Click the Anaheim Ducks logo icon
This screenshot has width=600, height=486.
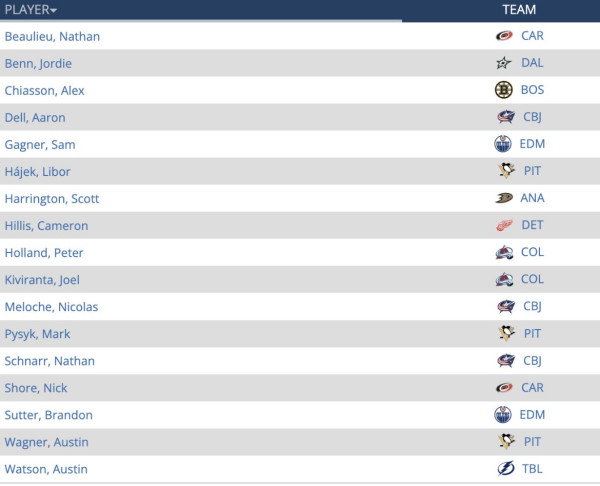click(504, 198)
